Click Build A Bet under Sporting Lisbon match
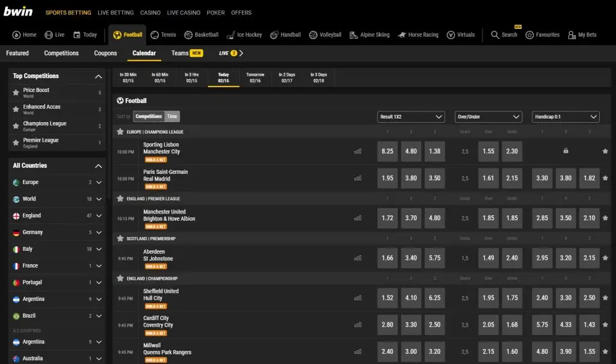 pos(156,159)
